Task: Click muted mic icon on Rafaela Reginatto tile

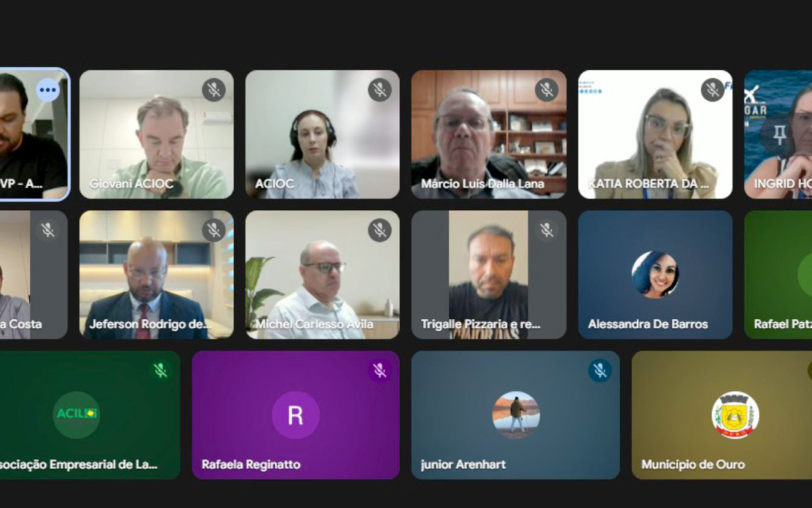Action: 380,370
